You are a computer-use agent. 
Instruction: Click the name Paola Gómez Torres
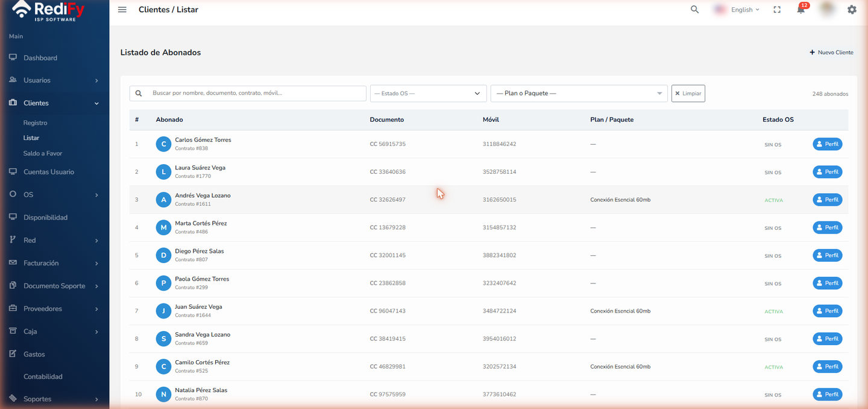pyautogui.click(x=202, y=279)
